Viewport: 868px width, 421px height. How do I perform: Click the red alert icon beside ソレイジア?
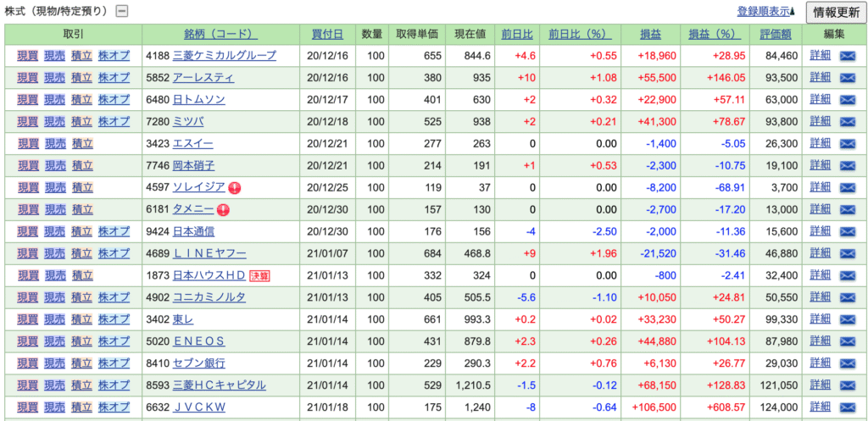(235, 188)
